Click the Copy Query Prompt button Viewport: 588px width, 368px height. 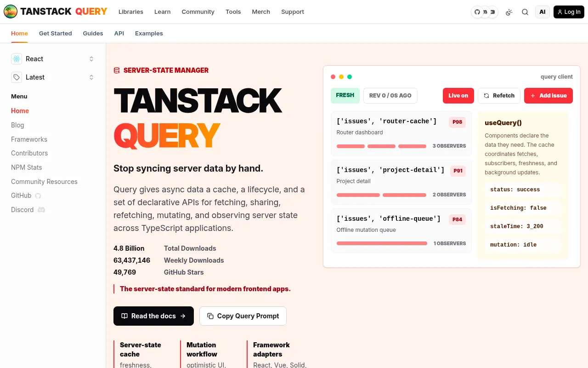[243, 316]
